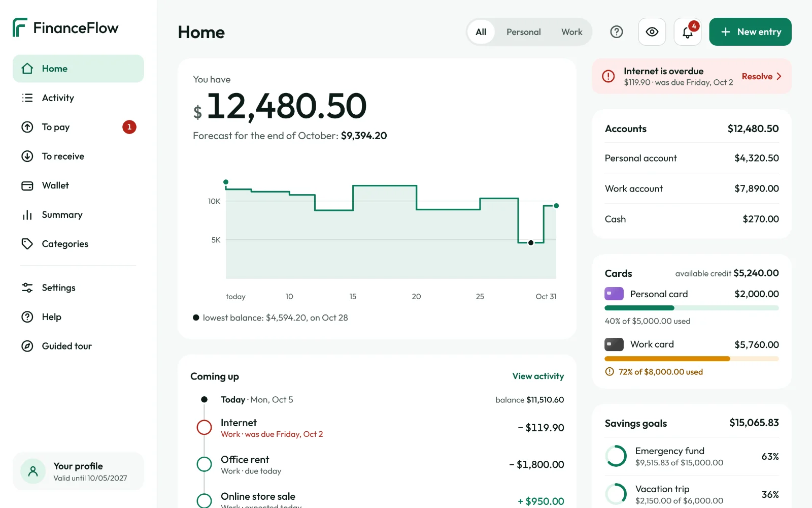
Task: Toggle balance visibility with the eye icon
Action: pyautogui.click(x=652, y=32)
